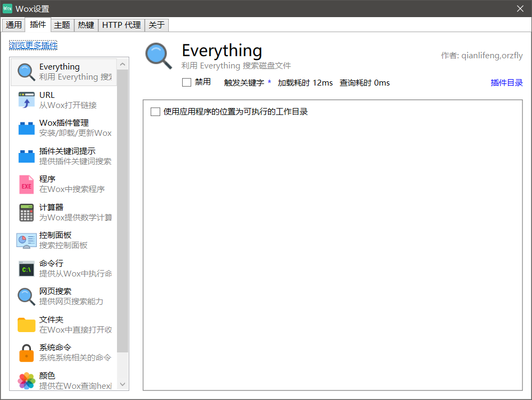
Task: Click the yellow 文件夹 folder icon
Action: point(26,325)
